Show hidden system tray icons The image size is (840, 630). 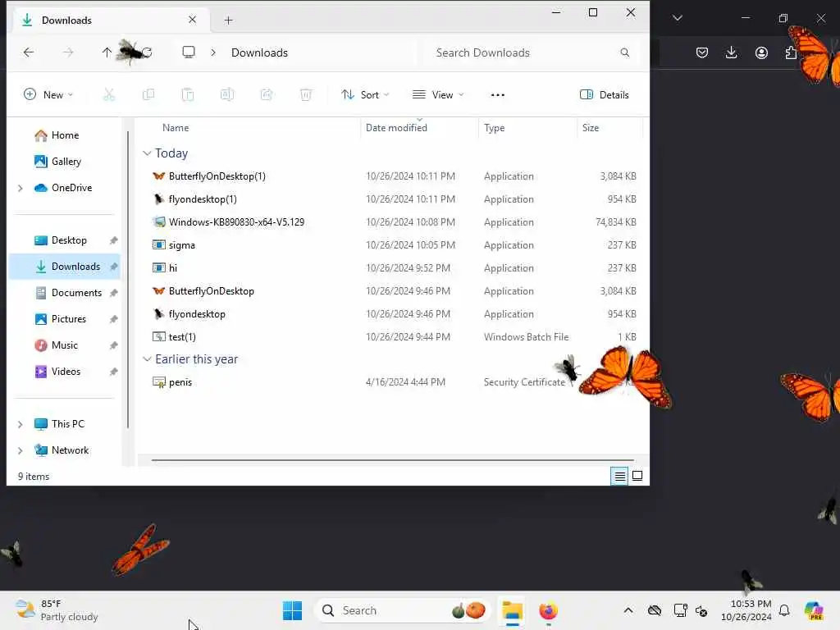point(628,610)
